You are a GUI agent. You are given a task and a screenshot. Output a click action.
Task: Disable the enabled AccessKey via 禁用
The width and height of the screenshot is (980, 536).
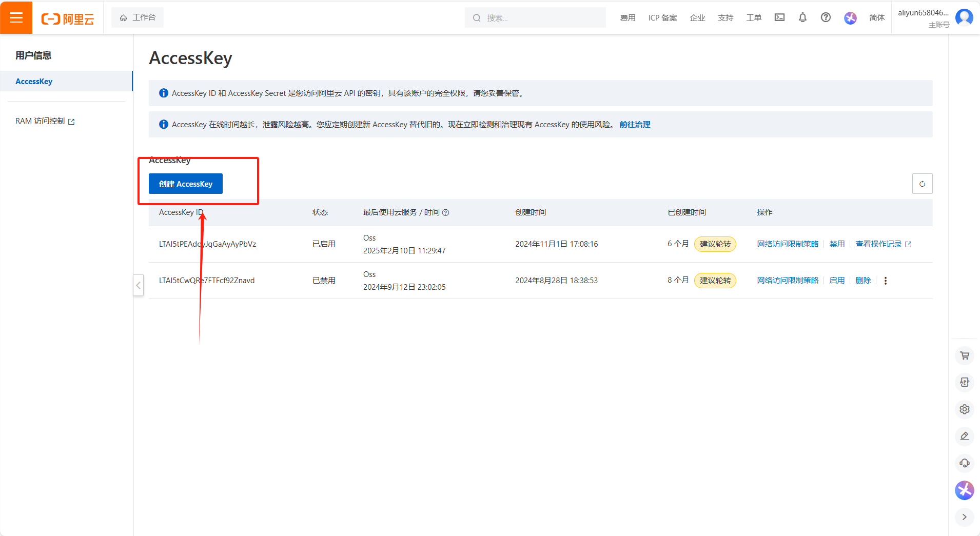click(837, 244)
